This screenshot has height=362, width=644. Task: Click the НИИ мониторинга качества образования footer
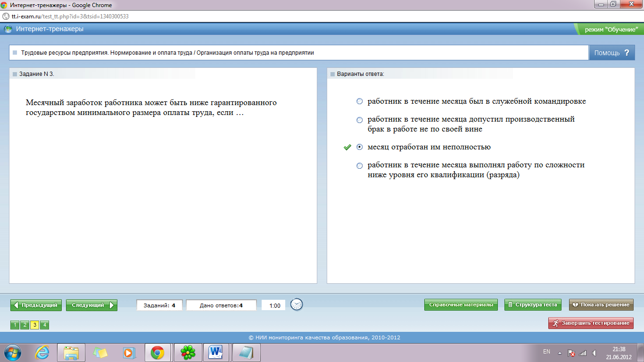324,337
